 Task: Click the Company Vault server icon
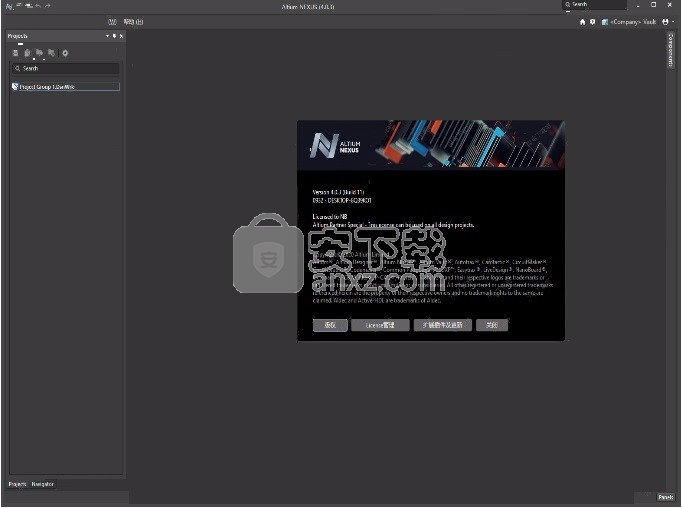(605, 22)
